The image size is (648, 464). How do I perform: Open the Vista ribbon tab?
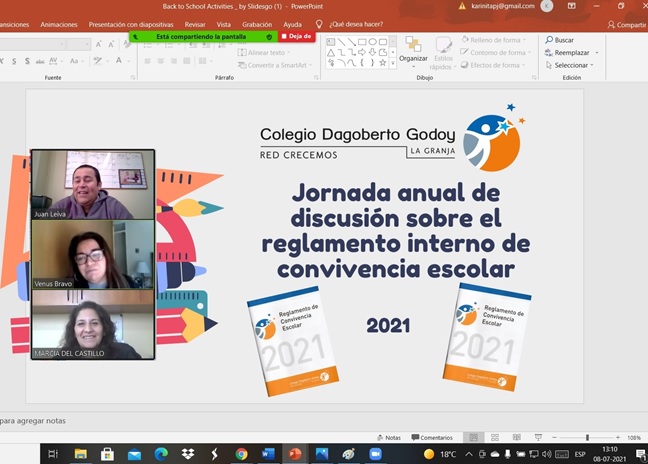[x=224, y=24]
